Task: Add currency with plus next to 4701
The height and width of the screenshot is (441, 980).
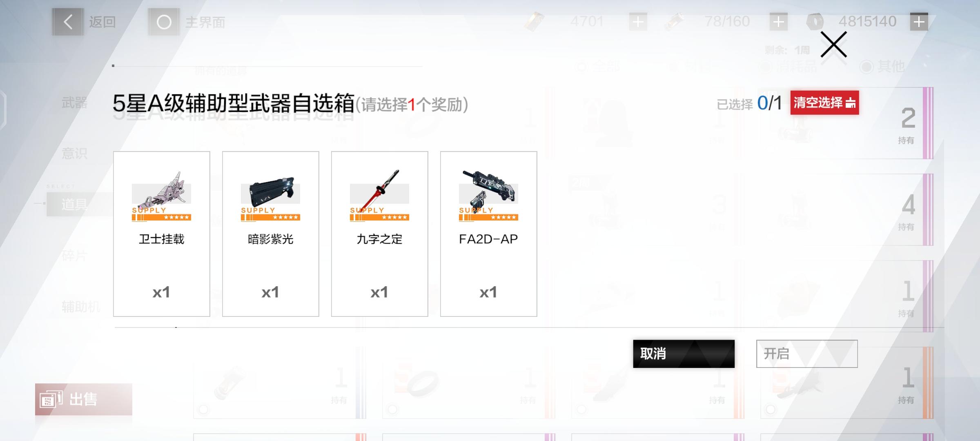Action: coord(638,22)
